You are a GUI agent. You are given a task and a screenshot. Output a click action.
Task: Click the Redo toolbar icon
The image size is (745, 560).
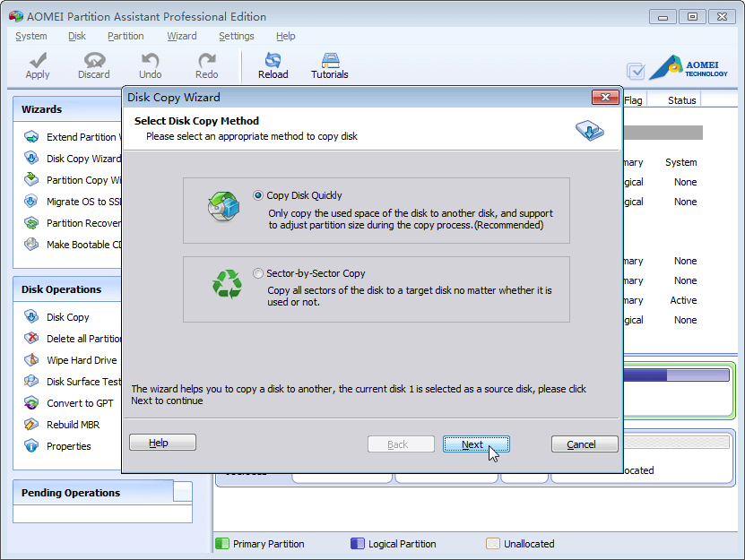[x=205, y=65]
